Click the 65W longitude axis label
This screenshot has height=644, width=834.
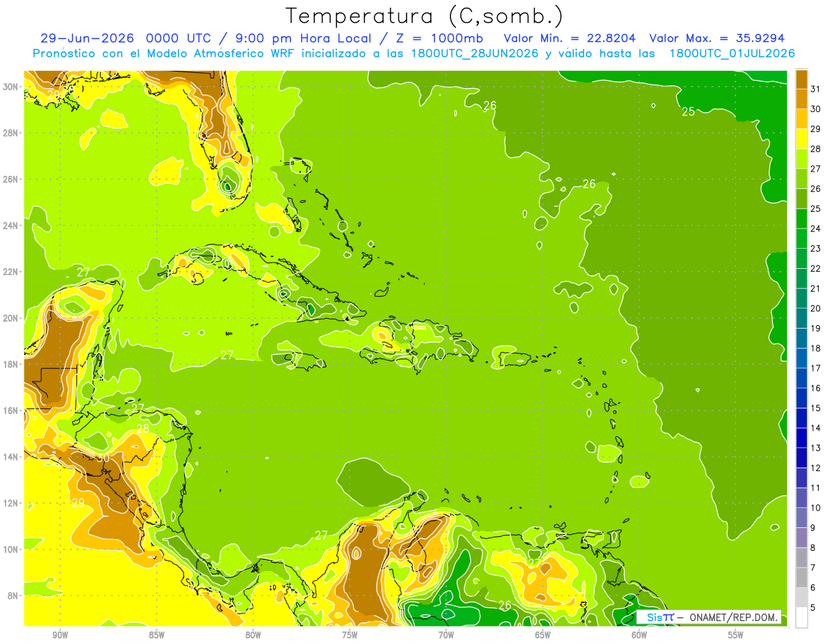pos(543,635)
